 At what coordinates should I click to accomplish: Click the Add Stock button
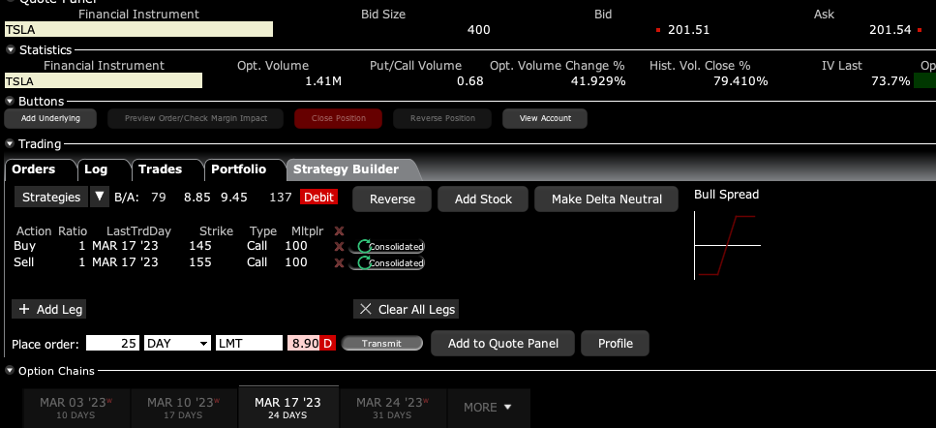click(x=483, y=199)
